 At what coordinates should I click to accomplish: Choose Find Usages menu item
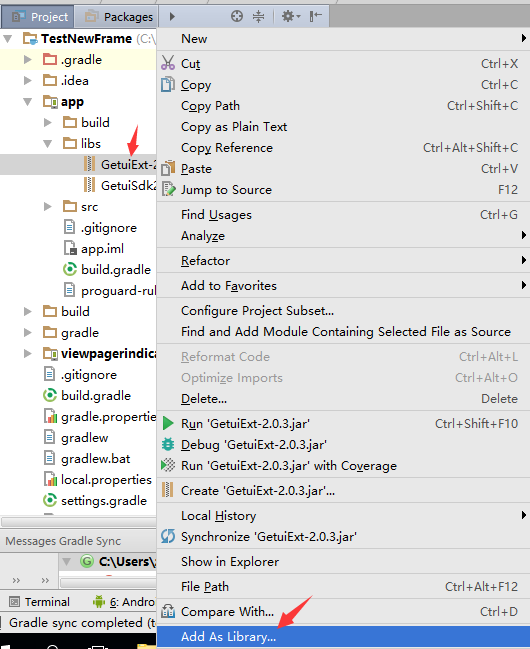[343, 214]
